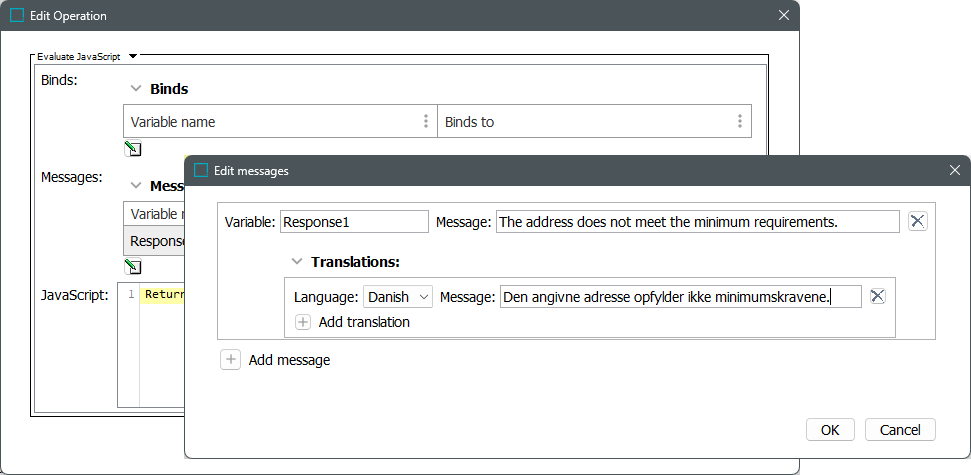Collapse the Messages section chevron

click(136, 186)
